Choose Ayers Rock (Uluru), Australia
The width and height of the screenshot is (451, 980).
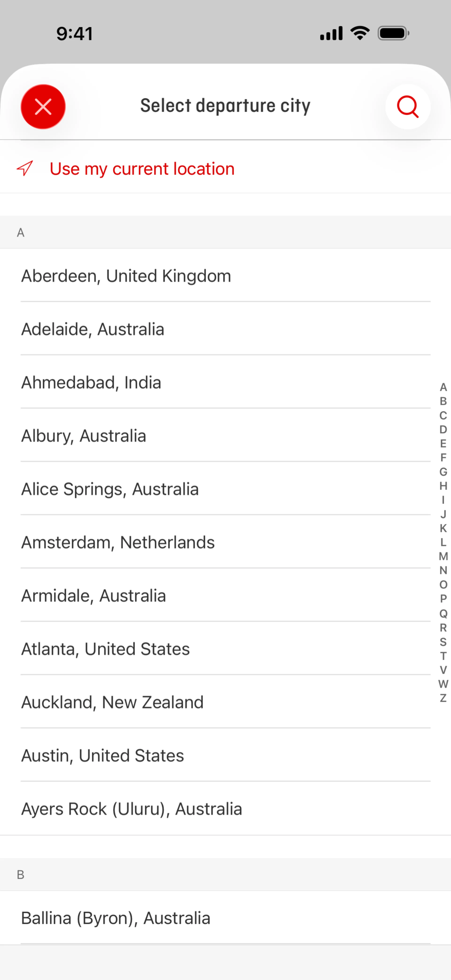pyautogui.click(x=132, y=809)
